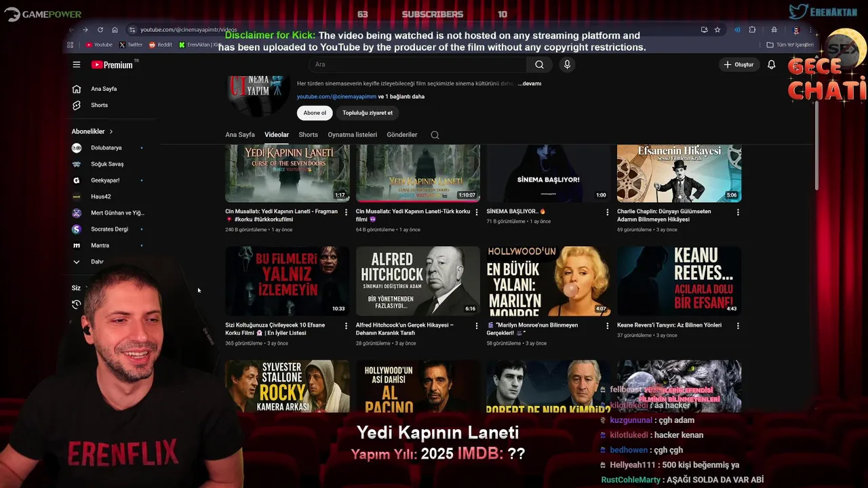Open Keanu Reeves video thumbnail
Screen dimensions: 868x488
coord(679,281)
